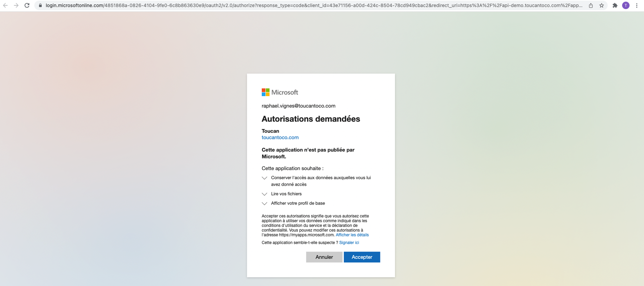Screen dimensions: 644x286
Task: Click the Annuler button
Action: click(x=324, y=257)
